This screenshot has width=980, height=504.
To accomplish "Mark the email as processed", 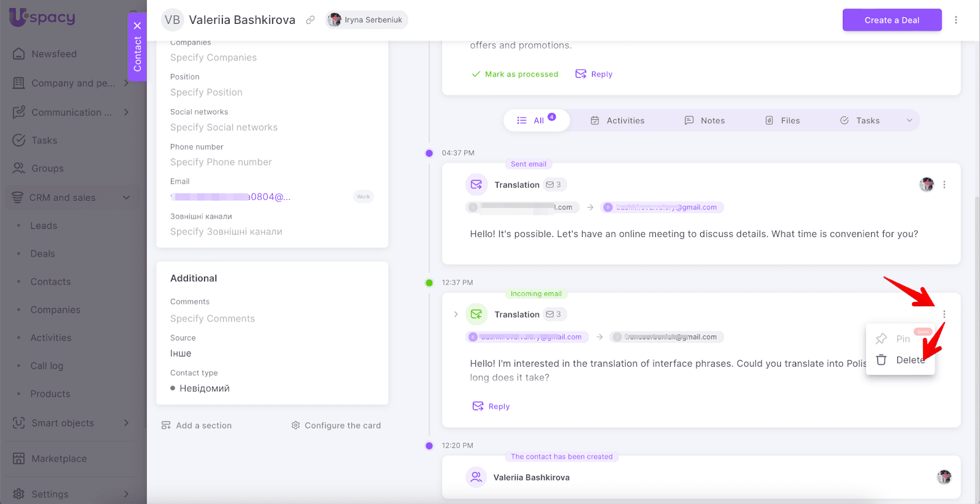I will pyautogui.click(x=515, y=74).
